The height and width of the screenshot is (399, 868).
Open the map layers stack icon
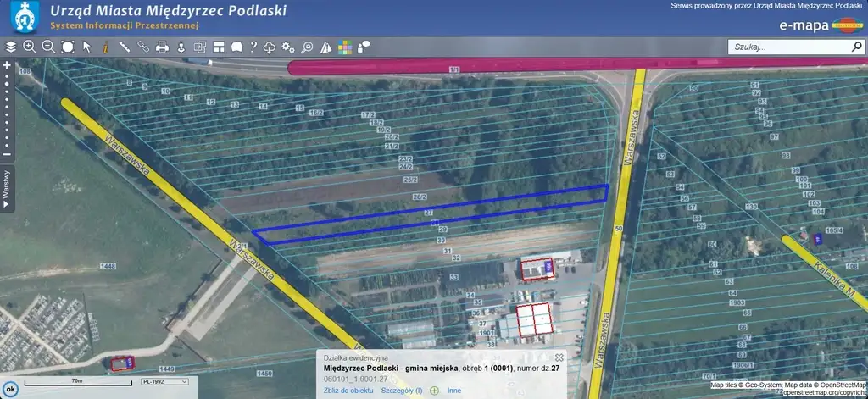coord(11,47)
